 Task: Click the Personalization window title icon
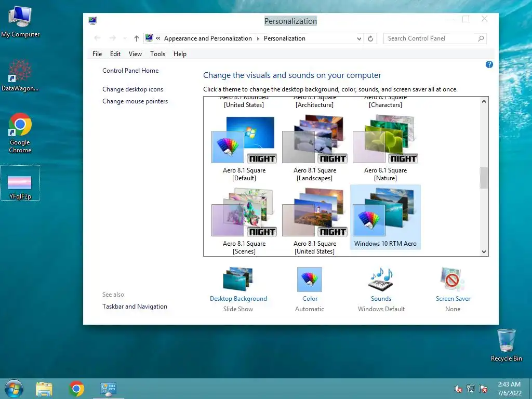pos(92,21)
